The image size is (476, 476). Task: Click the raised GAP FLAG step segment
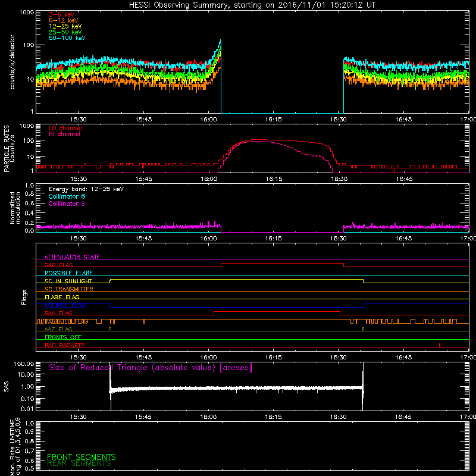pyautogui.click(x=282, y=263)
